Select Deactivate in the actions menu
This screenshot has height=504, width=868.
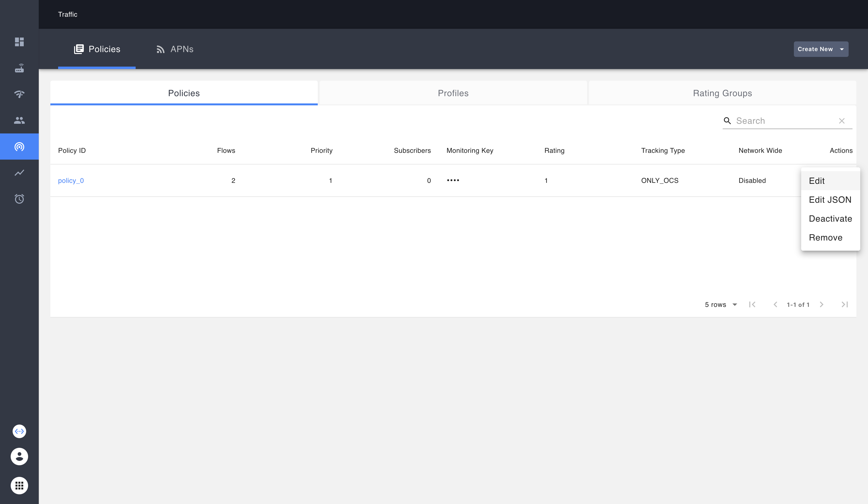point(830,219)
